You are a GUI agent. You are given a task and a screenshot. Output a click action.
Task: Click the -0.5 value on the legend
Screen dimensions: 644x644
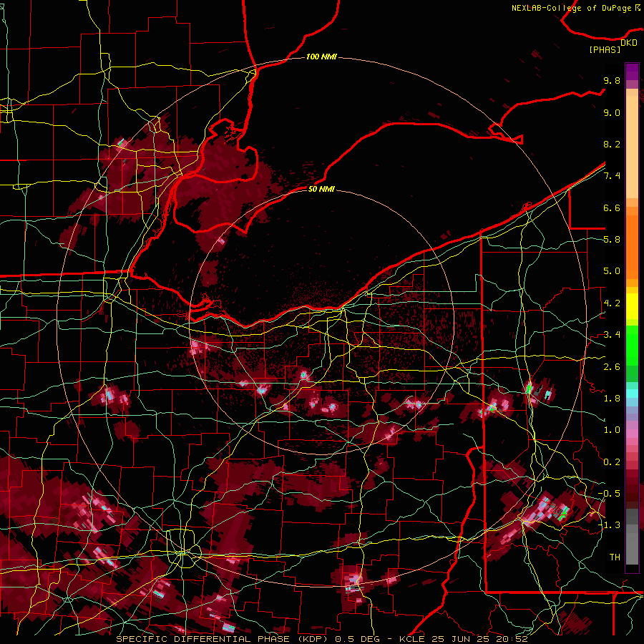click(x=609, y=494)
